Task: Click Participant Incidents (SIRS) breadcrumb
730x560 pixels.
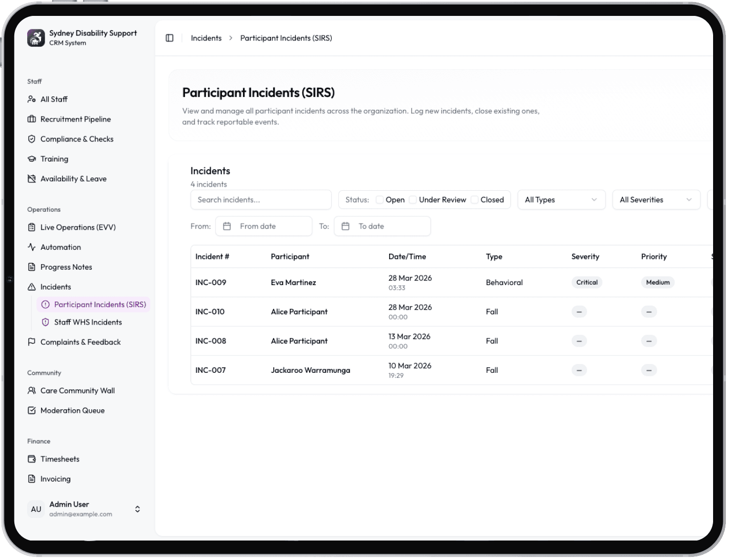Action: point(286,38)
